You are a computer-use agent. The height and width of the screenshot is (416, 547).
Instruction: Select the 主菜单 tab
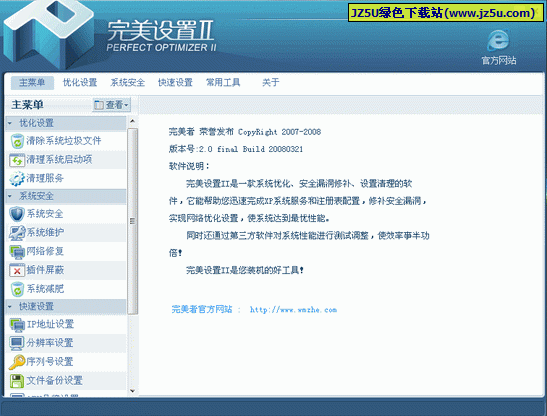32,83
